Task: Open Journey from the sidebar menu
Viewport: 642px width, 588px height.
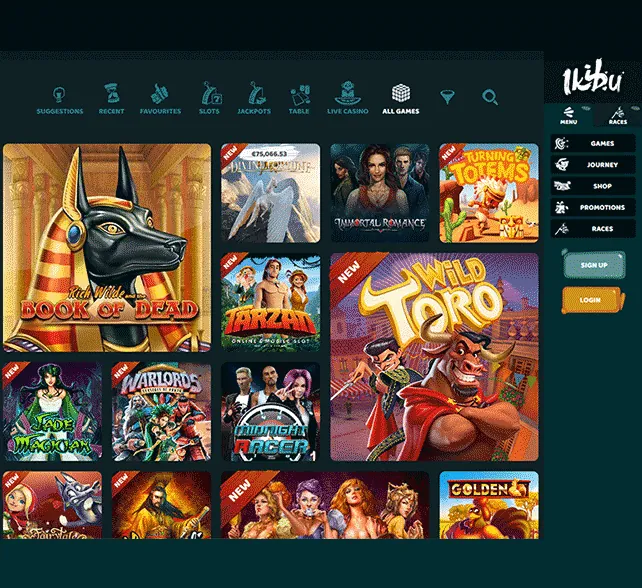Action: (593, 165)
